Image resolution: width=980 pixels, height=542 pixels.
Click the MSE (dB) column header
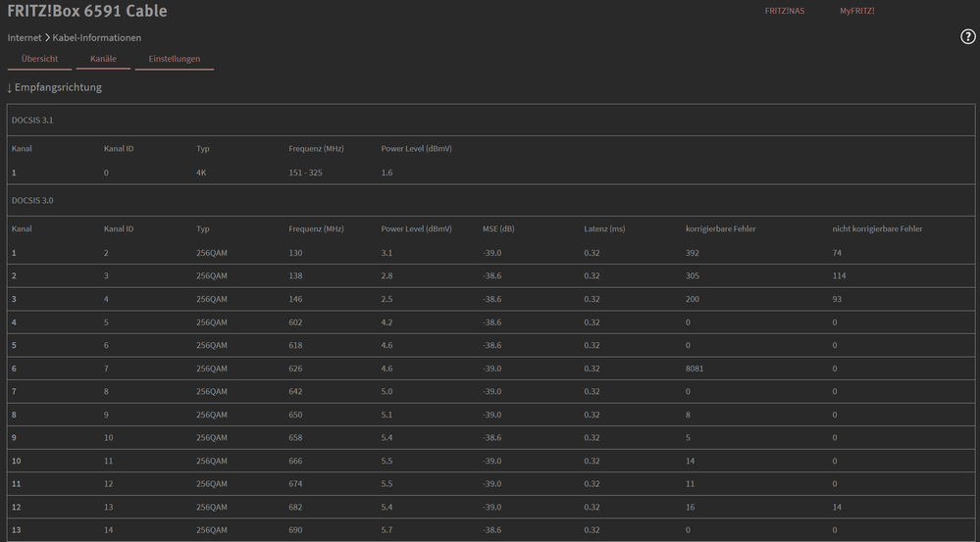pos(498,229)
